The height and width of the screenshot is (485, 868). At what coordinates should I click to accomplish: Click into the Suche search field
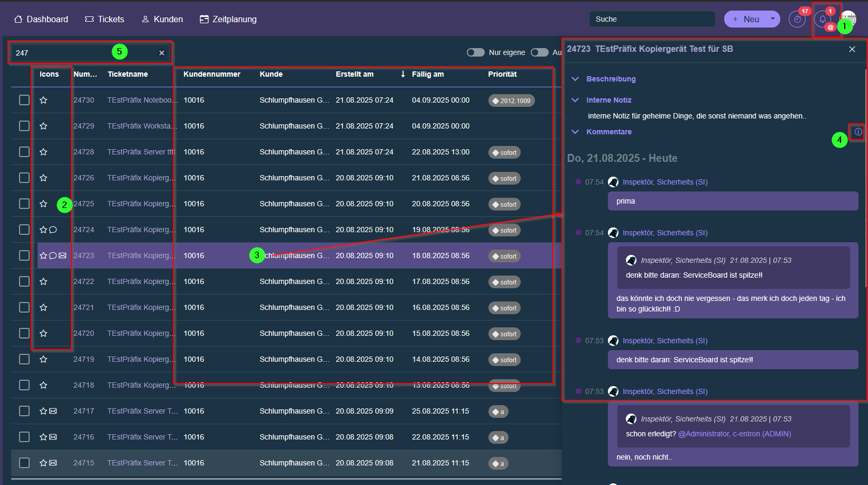pos(652,19)
